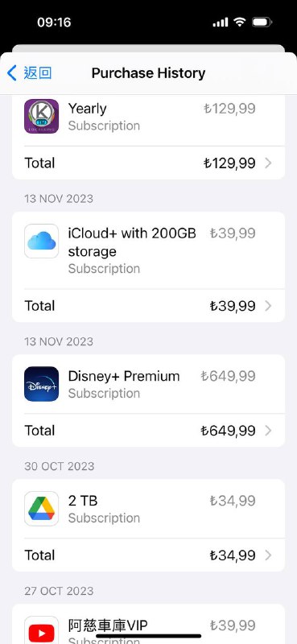The width and height of the screenshot is (297, 644).
Task: Select the Disney+ Premium subscription row
Action: 148,384
